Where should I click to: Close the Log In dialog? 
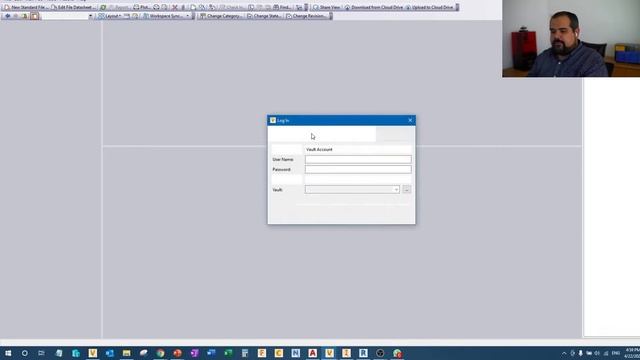410,120
